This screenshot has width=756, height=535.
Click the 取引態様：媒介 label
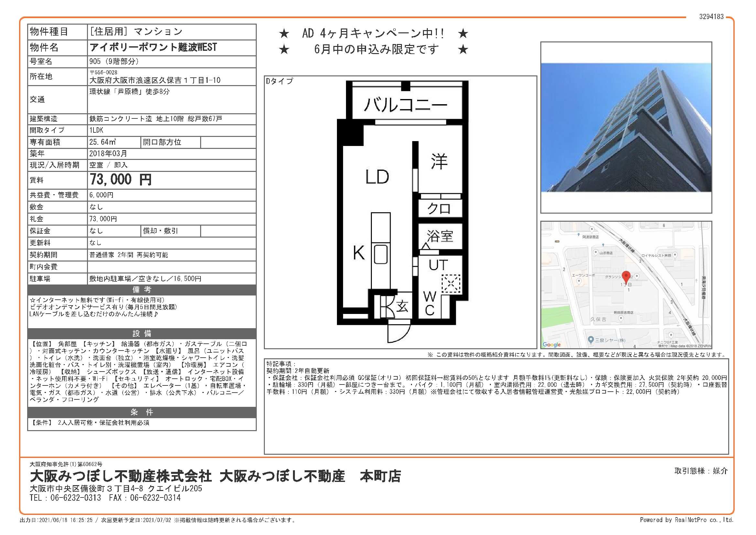tap(701, 471)
